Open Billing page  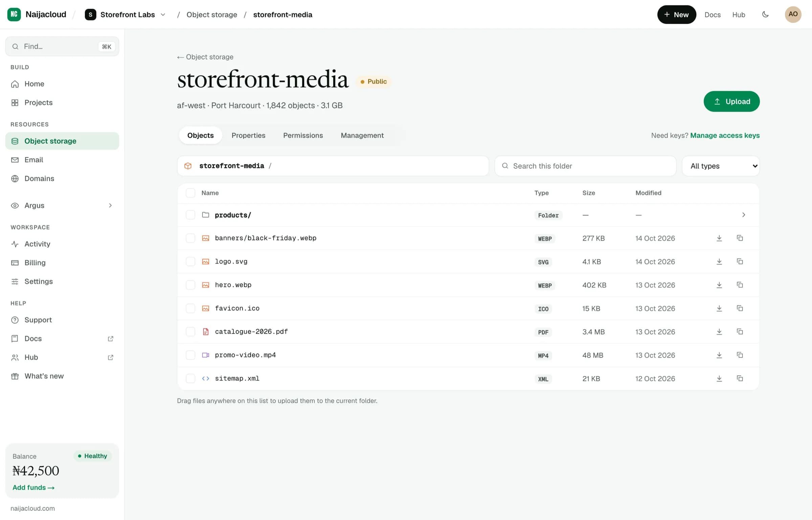(x=62, y=263)
